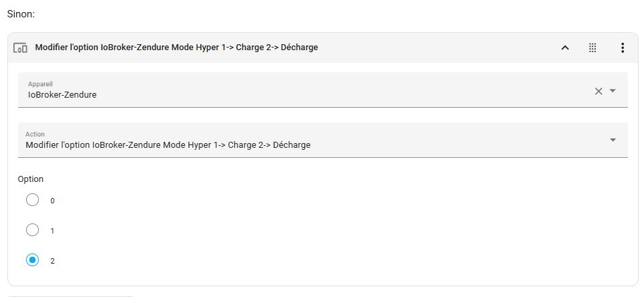Click the "Option" section label

tap(31, 179)
